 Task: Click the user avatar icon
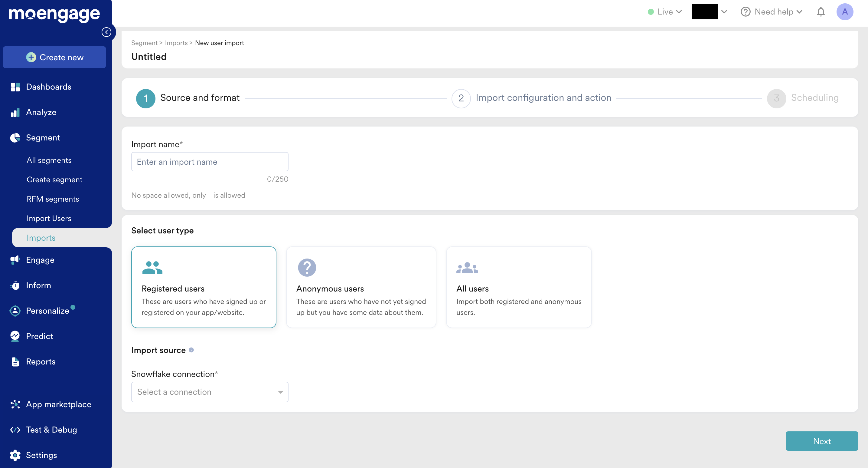[x=844, y=12]
